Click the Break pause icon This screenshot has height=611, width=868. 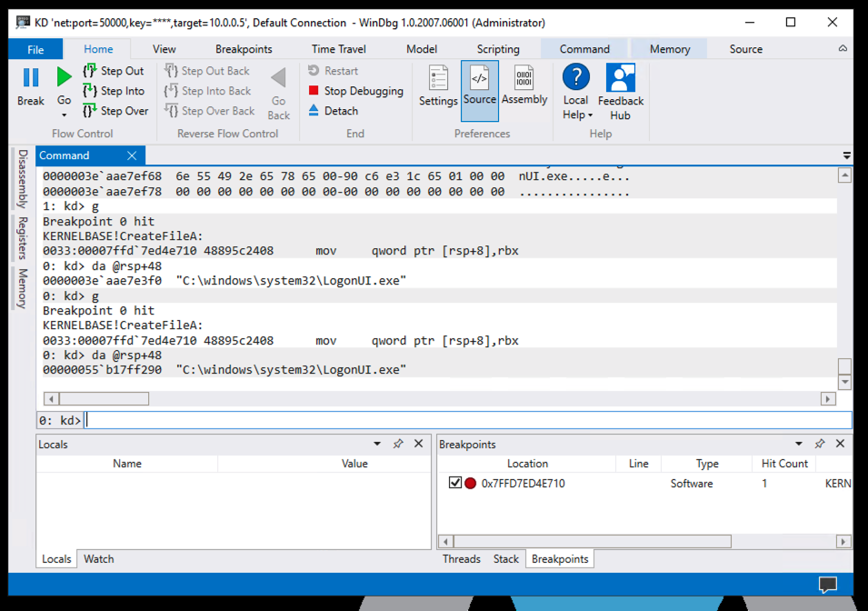pyautogui.click(x=30, y=77)
